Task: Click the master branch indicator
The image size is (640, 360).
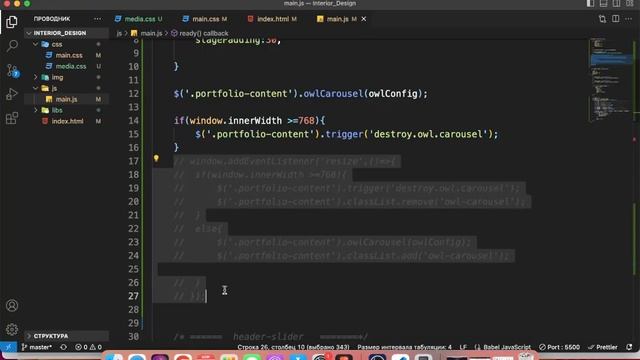Action: [x=37, y=347]
